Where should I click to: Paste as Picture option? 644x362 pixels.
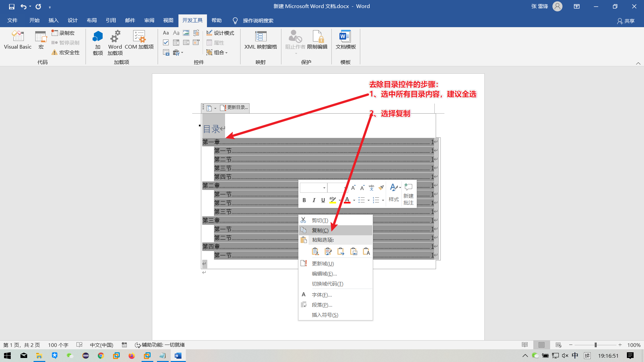point(354,251)
